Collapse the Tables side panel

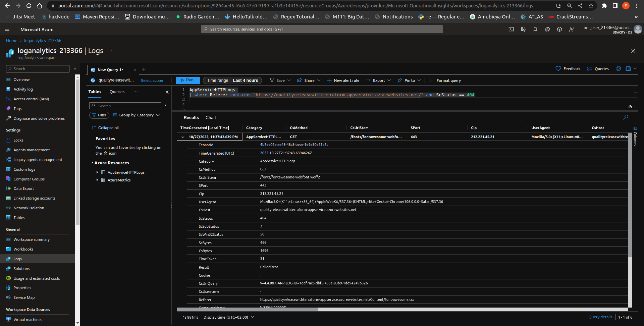coord(167,92)
